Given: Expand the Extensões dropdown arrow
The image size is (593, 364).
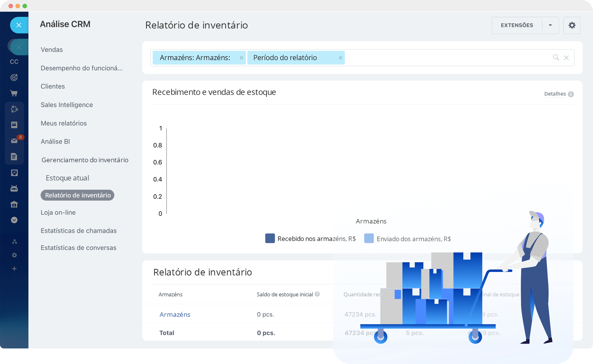Looking at the screenshot, I should (550, 25).
